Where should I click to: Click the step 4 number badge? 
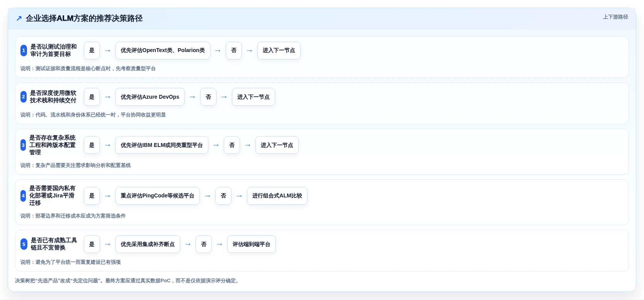click(23, 196)
